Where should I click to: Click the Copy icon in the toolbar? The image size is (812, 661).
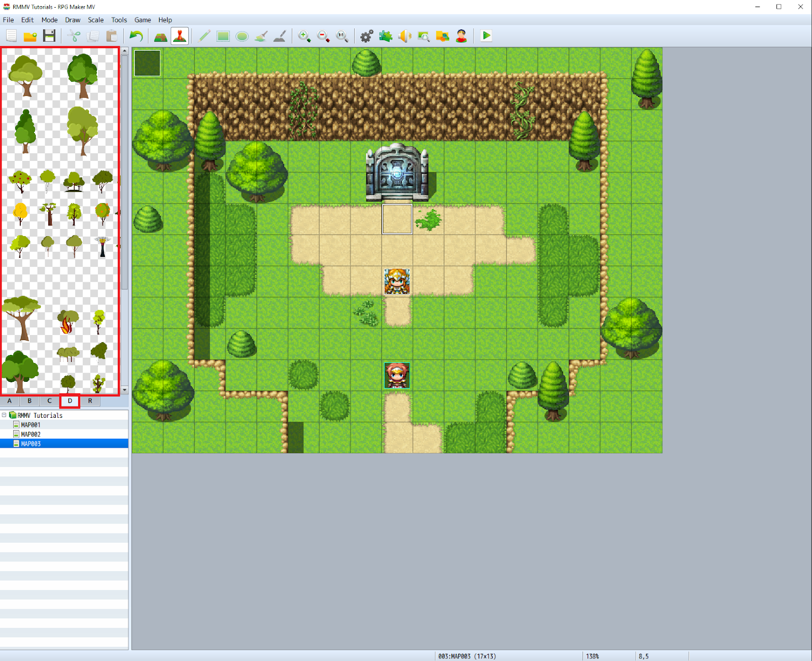(x=93, y=36)
